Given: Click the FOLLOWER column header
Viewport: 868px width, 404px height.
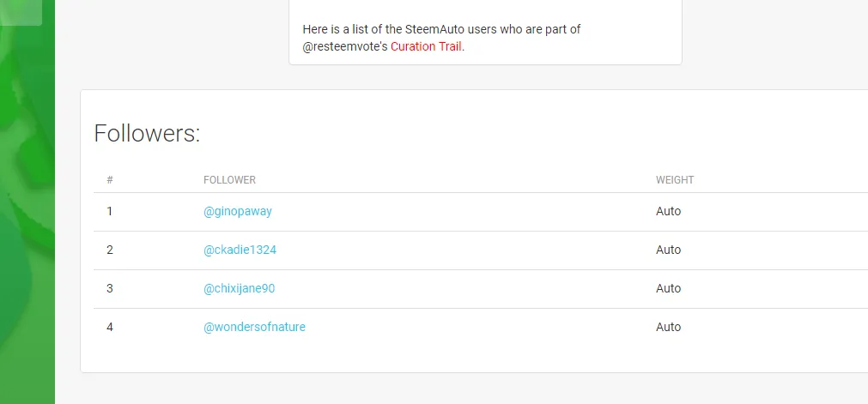Looking at the screenshot, I should point(229,180).
